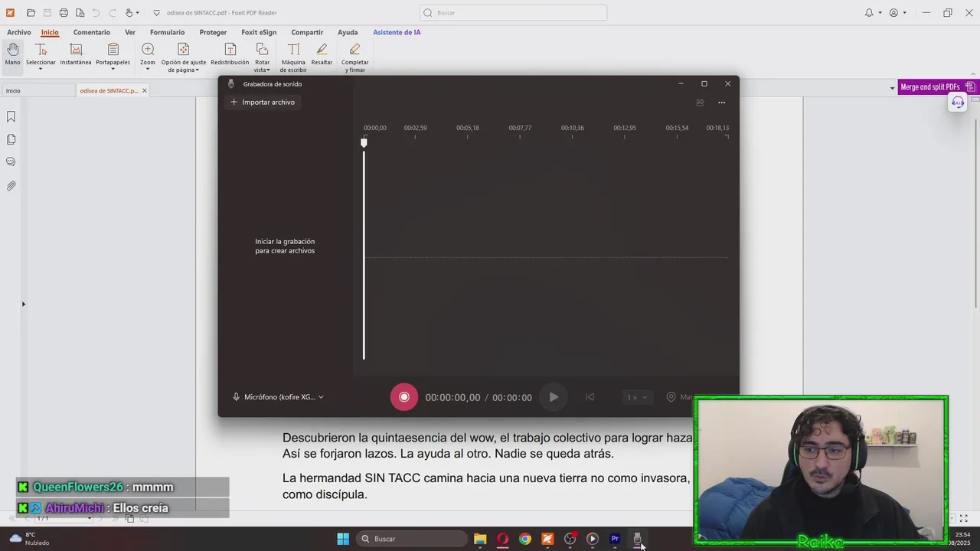Open the 1x playback speed dropdown
Image resolution: width=980 pixels, height=551 pixels.
pos(637,397)
